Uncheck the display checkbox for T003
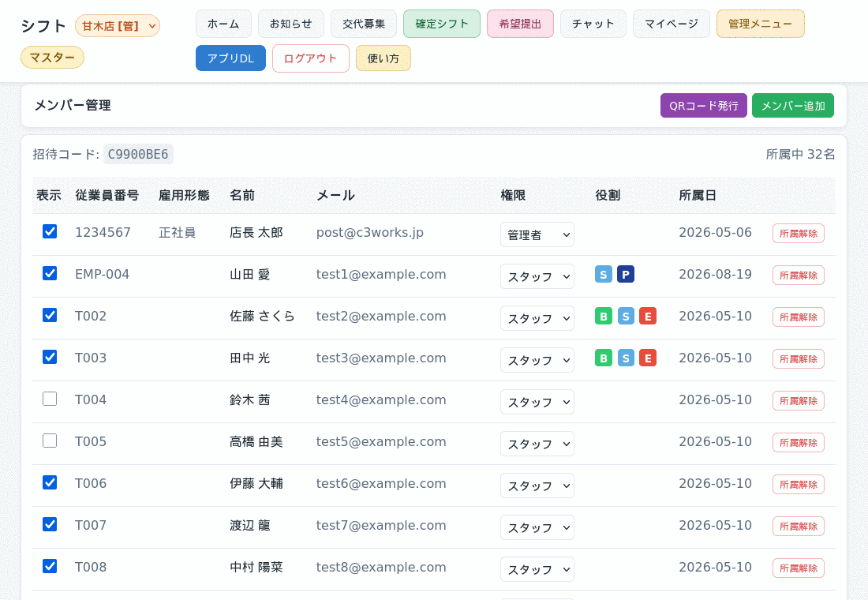The width and height of the screenshot is (868, 600). click(x=50, y=357)
